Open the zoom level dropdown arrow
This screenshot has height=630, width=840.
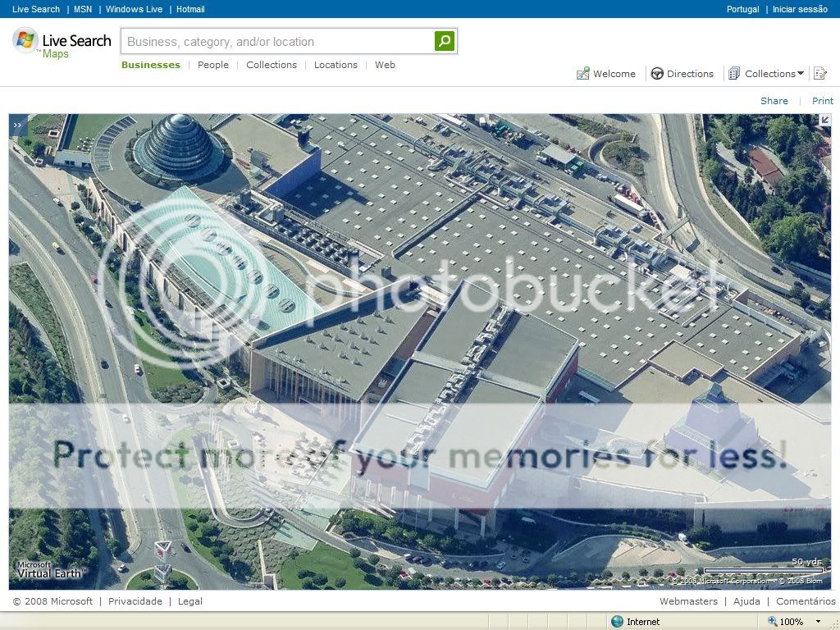point(818,622)
